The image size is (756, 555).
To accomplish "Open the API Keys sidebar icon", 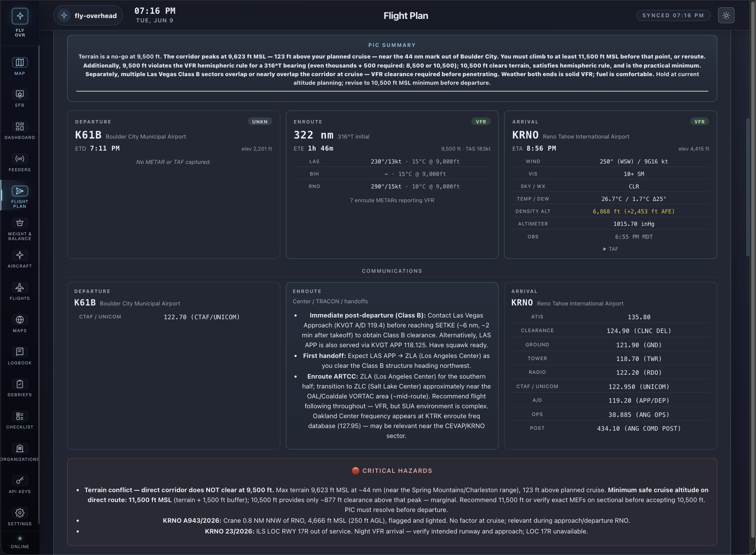I will point(20,481).
